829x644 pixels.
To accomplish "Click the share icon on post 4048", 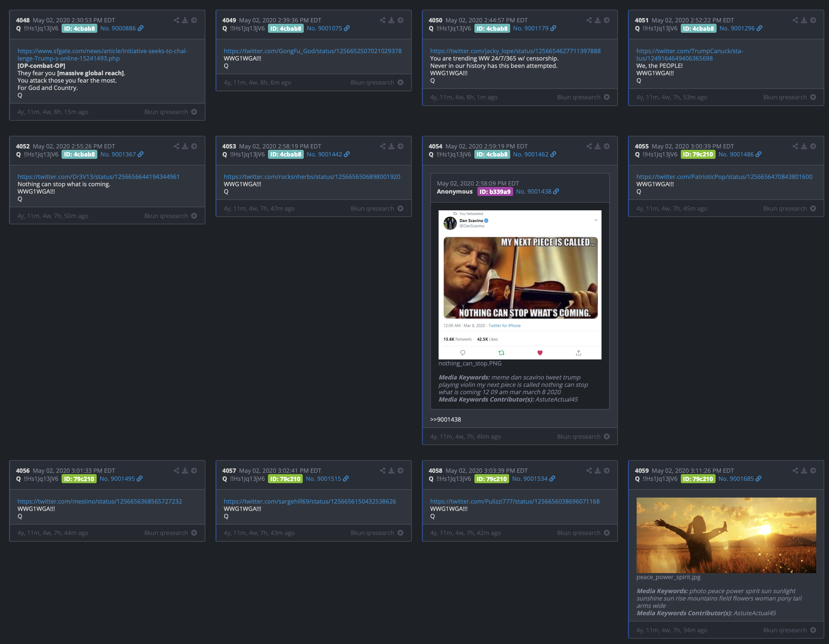I will 176,20.
